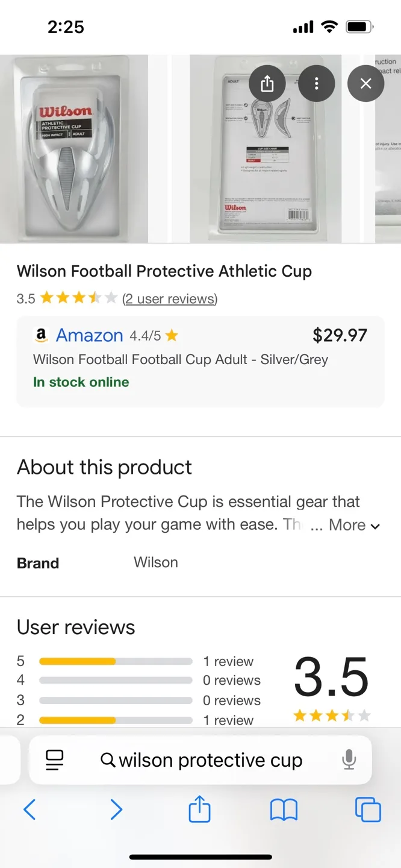
Task: Open the tab switcher icon
Action: pyautogui.click(x=368, y=810)
